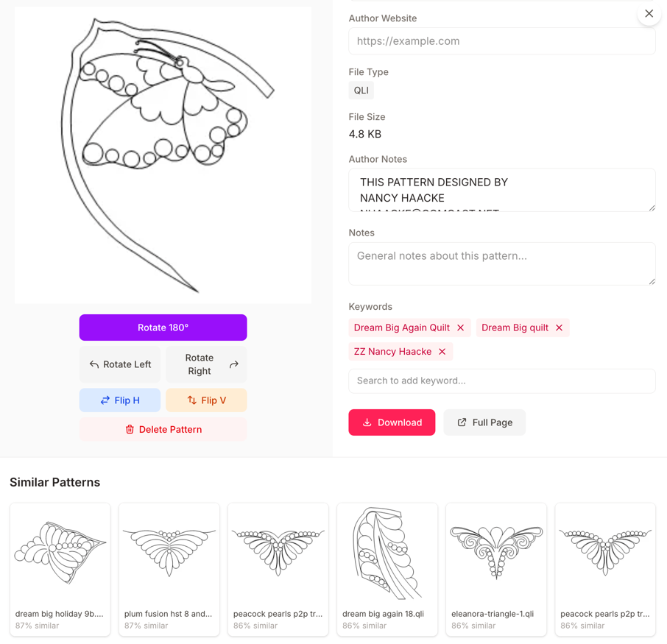Click the curved arrow icon on Rotate Right
The height and width of the screenshot is (644, 667).
click(232, 364)
